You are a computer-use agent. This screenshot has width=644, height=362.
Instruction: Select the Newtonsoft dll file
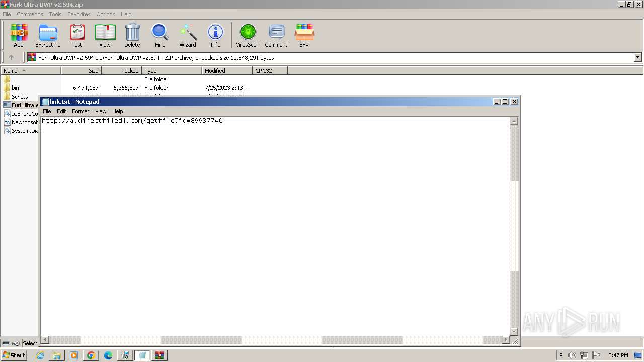coord(21,122)
